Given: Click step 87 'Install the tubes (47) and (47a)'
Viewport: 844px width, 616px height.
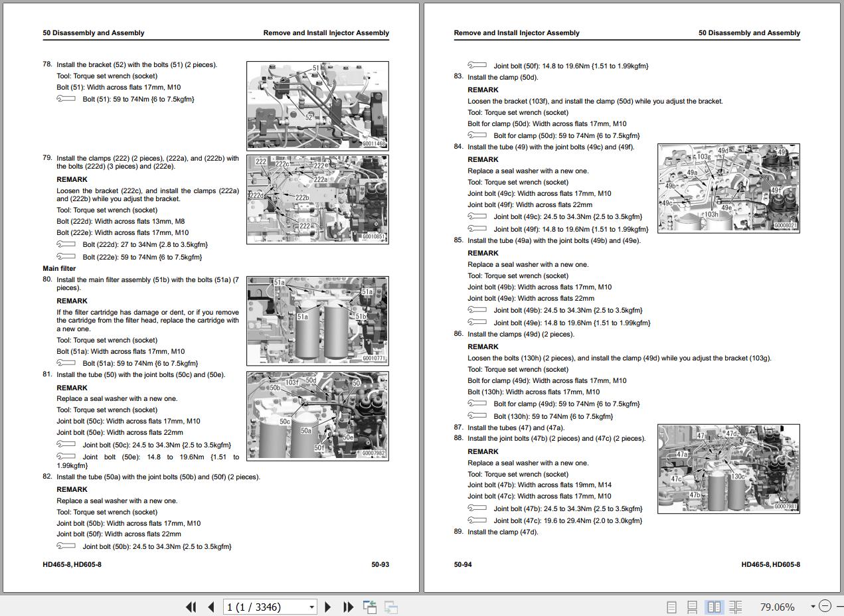Looking at the screenshot, I should [516, 427].
